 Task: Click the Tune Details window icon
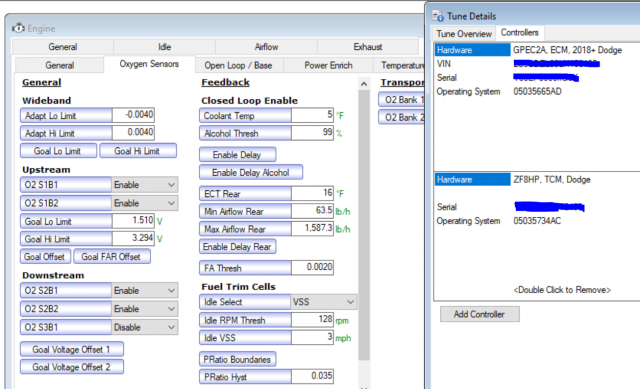(438, 16)
